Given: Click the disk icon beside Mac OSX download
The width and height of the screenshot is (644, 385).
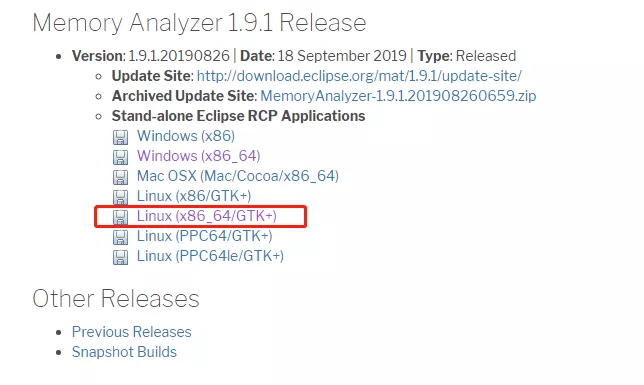Looking at the screenshot, I should click(120, 177).
